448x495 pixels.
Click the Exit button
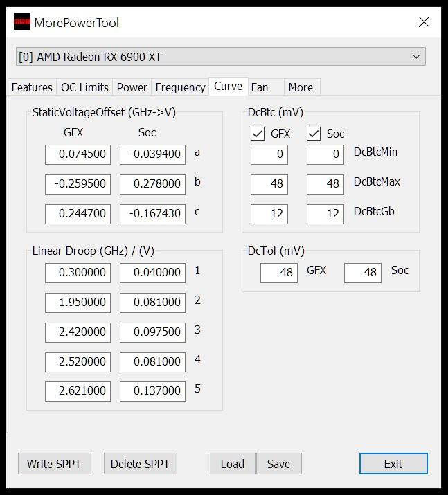tap(393, 464)
